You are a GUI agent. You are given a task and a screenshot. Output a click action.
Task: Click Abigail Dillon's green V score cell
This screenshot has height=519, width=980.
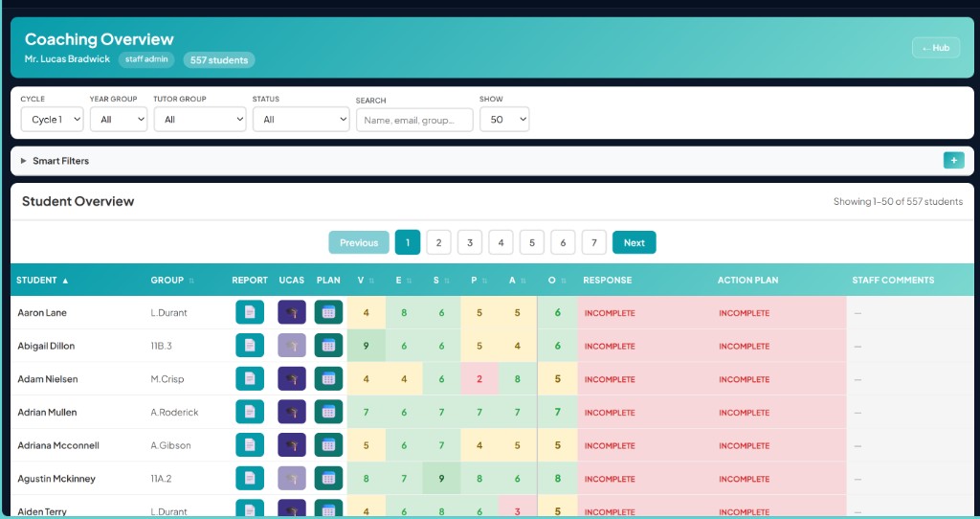click(366, 346)
